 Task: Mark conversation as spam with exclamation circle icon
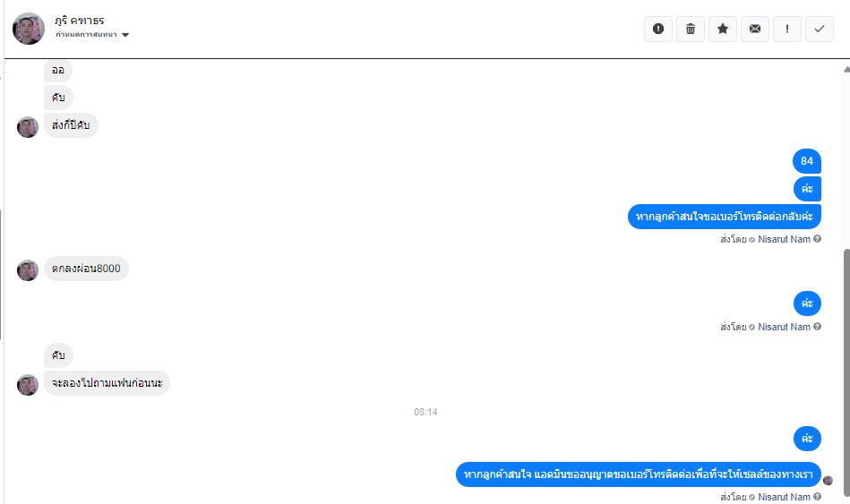[658, 29]
